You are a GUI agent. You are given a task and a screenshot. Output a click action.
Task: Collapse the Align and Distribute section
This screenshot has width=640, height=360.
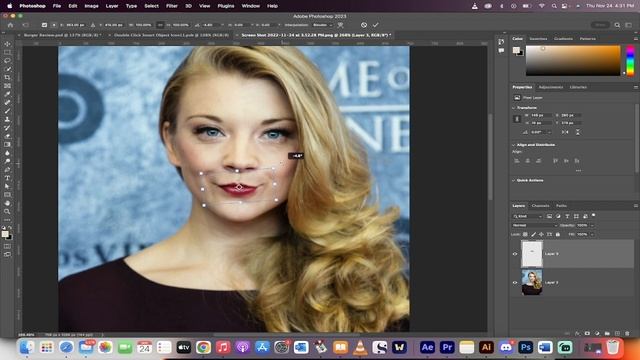click(x=513, y=145)
